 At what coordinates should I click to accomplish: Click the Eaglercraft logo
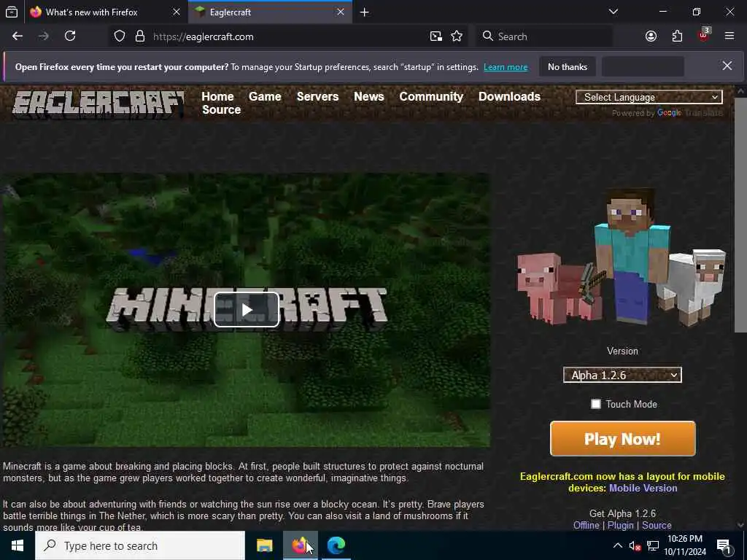coord(98,104)
